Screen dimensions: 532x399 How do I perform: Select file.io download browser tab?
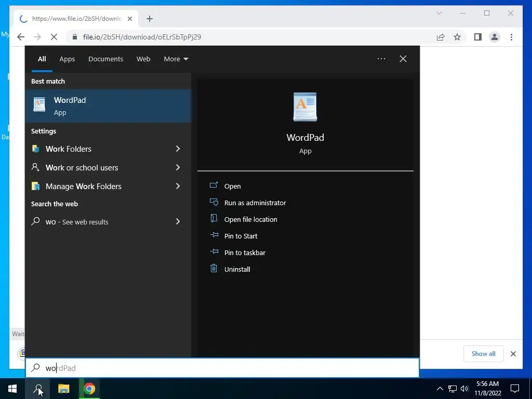click(76, 19)
